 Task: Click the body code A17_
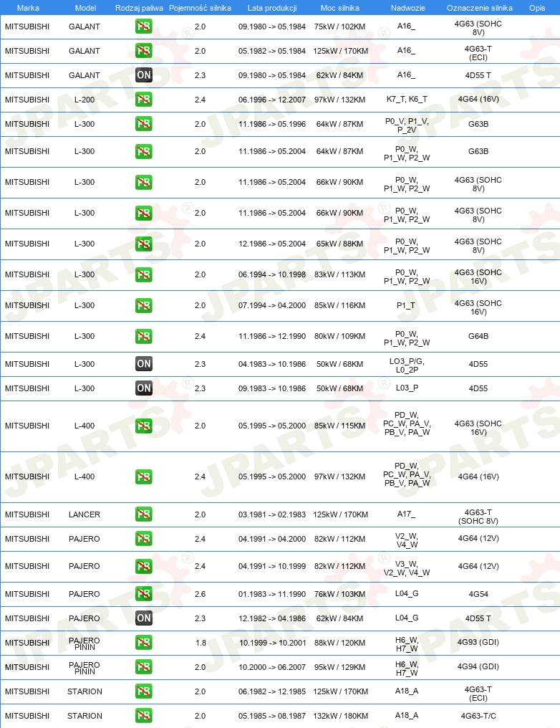[407, 514]
